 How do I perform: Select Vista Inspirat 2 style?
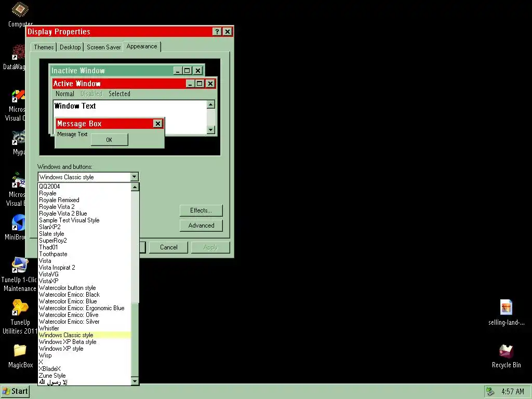click(85, 268)
